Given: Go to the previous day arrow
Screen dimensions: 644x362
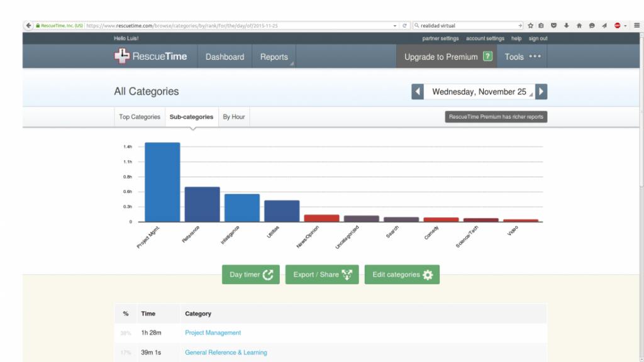Looking at the screenshot, I should [x=418, y=92].
